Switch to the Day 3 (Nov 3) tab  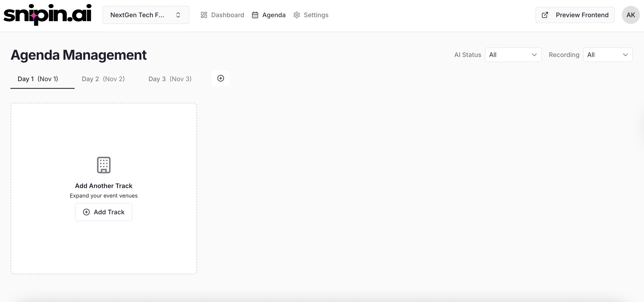(170, 79)
